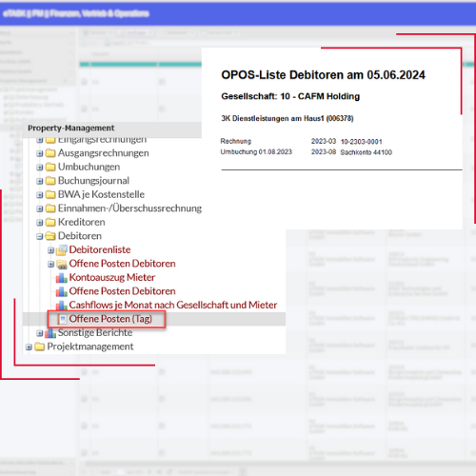Click the Kontoauszug Mieter bar chart icon
The image size is (476, 476).
pyautogui.click(x=62, y=278)
